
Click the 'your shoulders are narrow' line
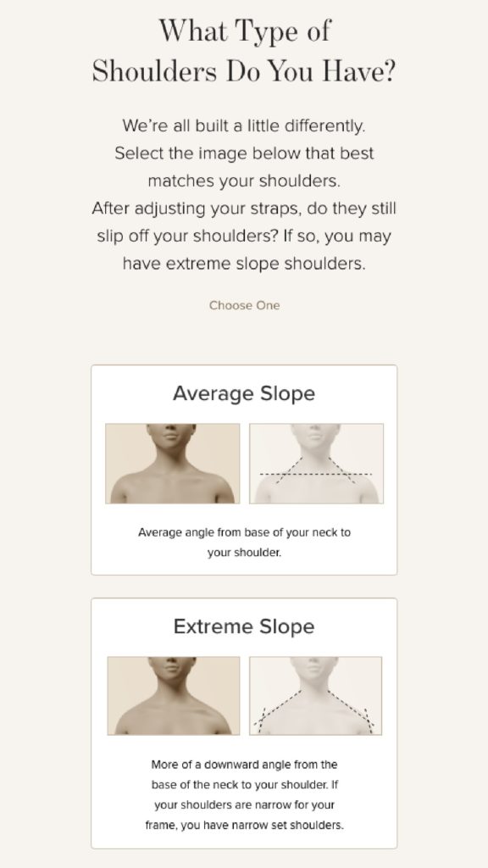[x=244, y=805]
